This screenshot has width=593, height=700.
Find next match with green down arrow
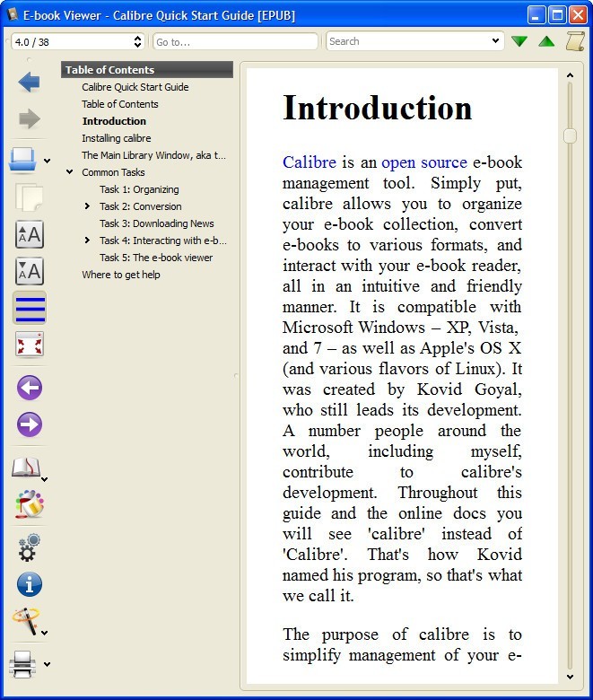tap(519, 41)
